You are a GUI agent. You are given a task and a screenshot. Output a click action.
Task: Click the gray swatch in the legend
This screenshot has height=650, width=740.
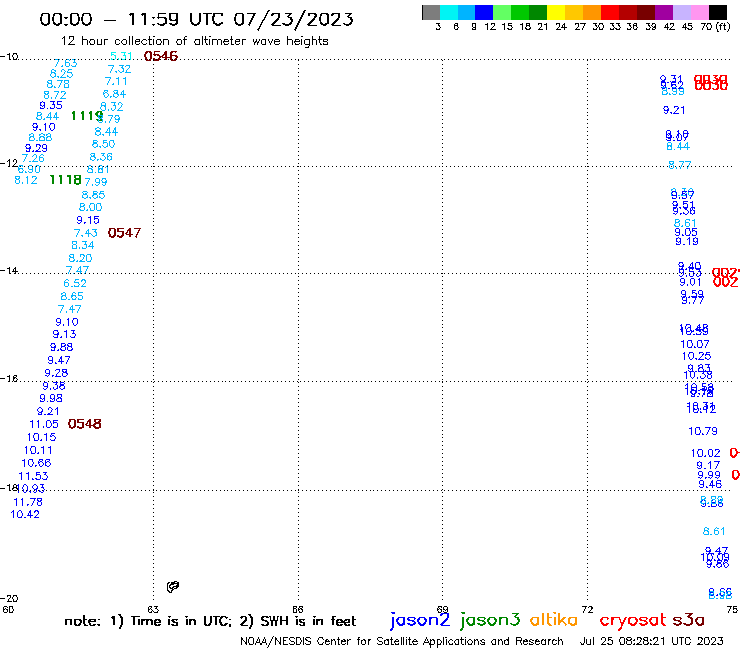point(431,12)
